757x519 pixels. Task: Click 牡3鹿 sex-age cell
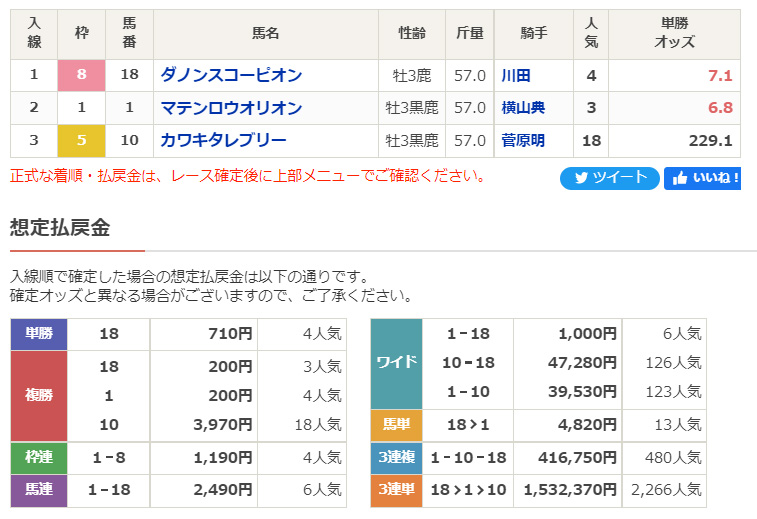[411, 76]
